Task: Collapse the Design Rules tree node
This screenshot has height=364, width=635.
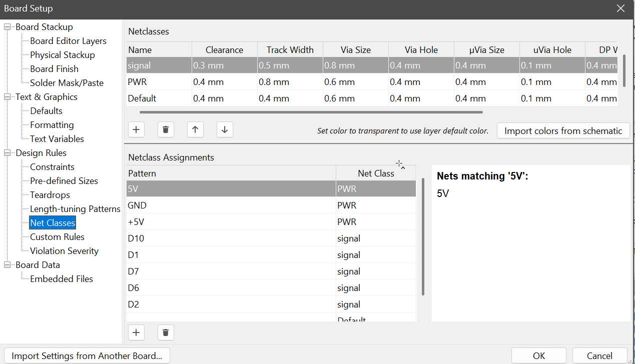Action: 8,153
